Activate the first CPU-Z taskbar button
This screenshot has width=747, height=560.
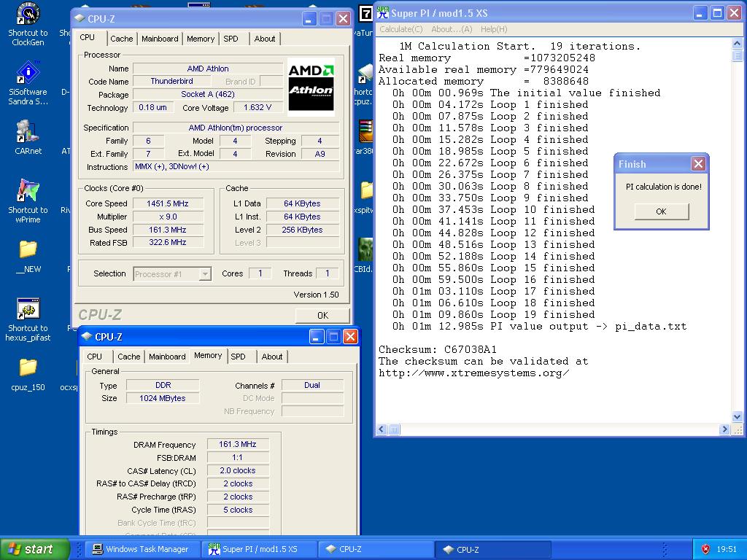point(376,549)
